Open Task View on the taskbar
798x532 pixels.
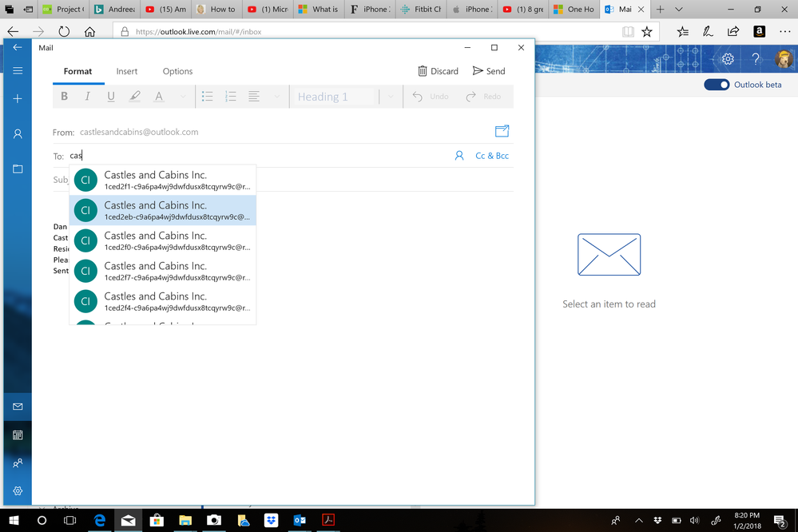click(x=69, y=520)
